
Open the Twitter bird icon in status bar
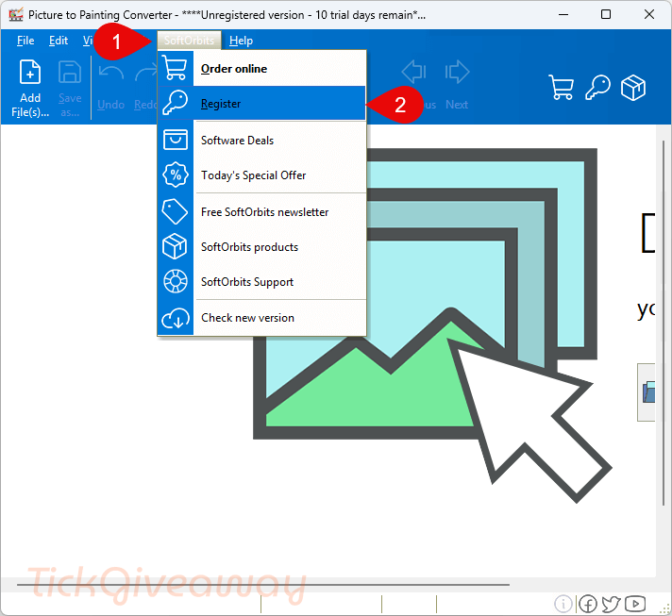tap(611, 604)
